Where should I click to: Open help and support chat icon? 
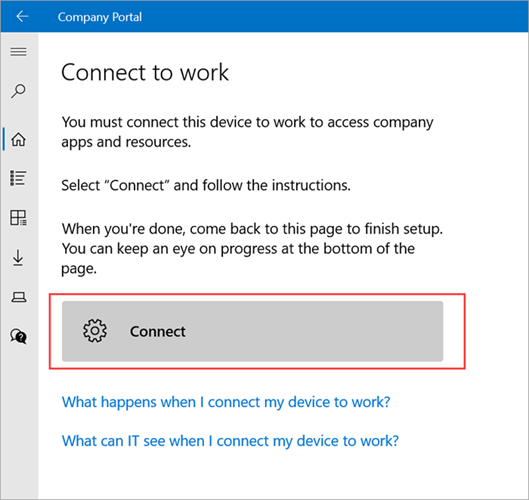[18, 336]
